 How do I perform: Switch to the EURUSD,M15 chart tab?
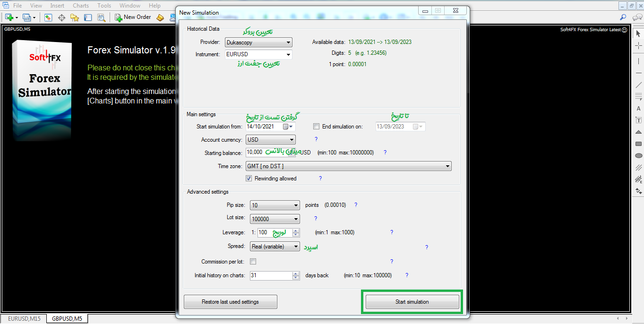[x=24, y=319]
